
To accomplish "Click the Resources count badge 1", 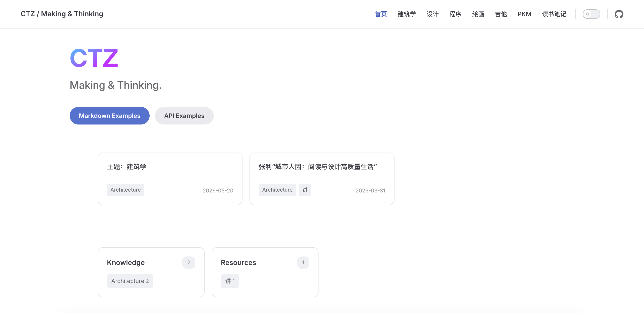I will tap(303, 262).
